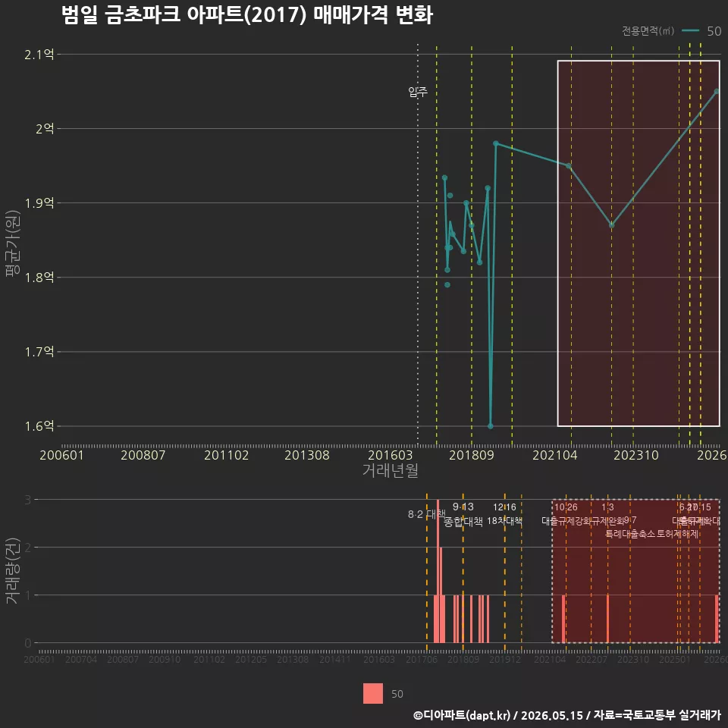The image size is (728, 728).
Task: Click the 201308 label on the price chart axis
Action: click(307, 455)
